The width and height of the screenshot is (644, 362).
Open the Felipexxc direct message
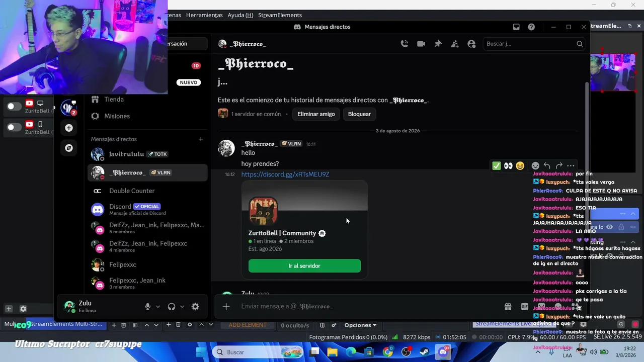(147, 264)
